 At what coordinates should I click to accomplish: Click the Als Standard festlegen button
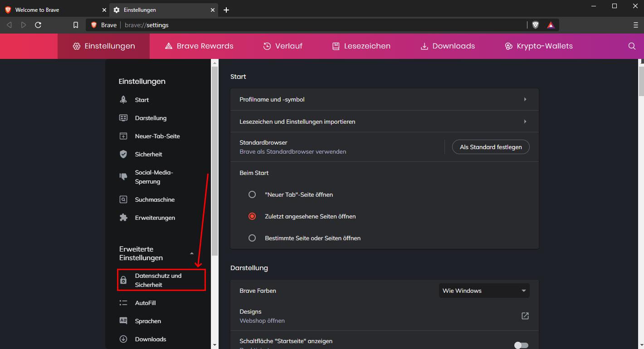click(491, 147)
